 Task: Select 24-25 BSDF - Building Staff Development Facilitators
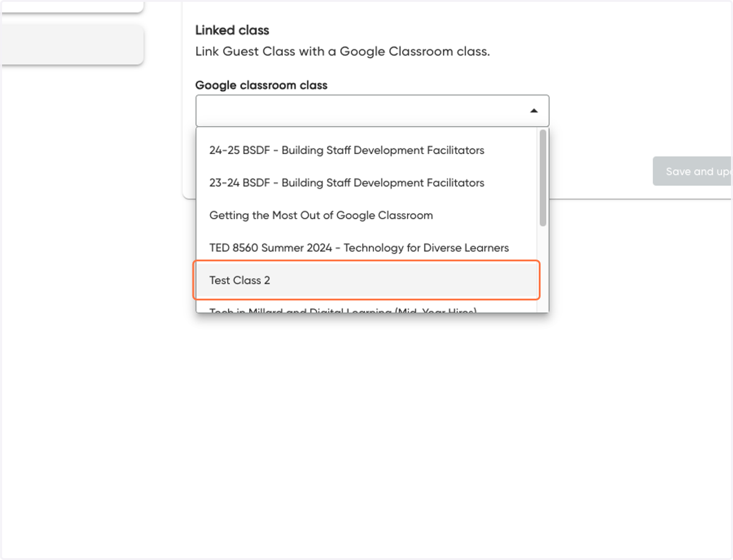pos(366,150)
